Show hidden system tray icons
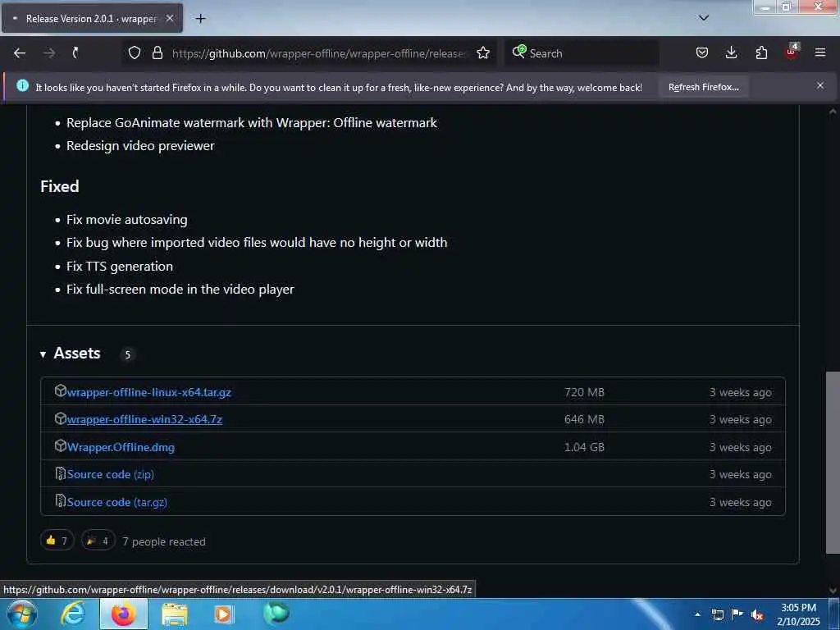This screenshot has width=840, height=630. coord(697,614)
